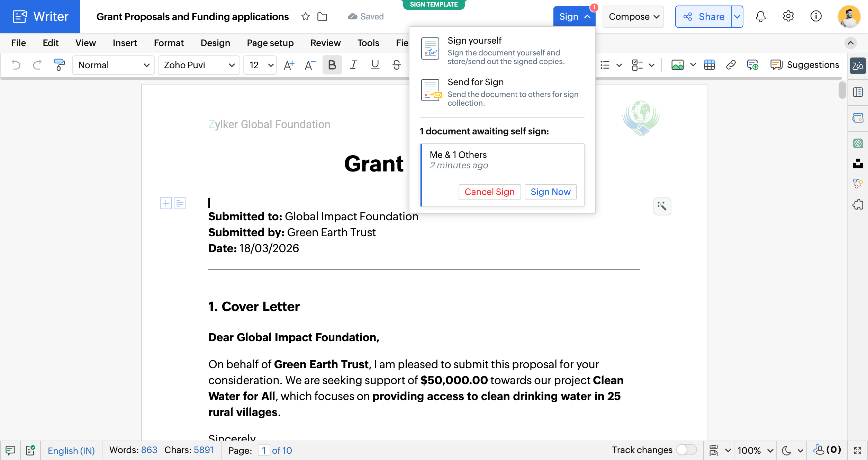Screen dimensions: 868x460
Task: Open the Share options arrow
Action: point(737,17)
